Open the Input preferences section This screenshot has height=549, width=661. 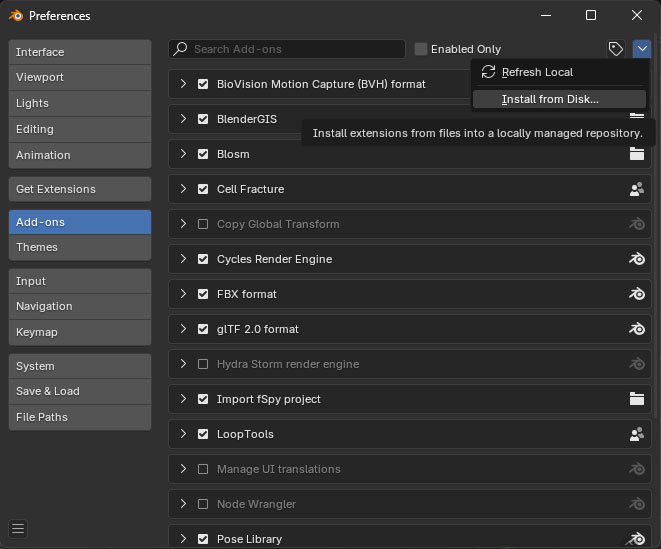click(80, 281)
